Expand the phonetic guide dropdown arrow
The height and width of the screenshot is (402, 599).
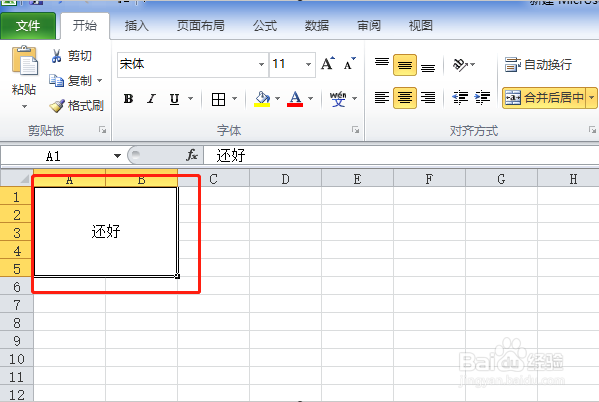point(355,99)
